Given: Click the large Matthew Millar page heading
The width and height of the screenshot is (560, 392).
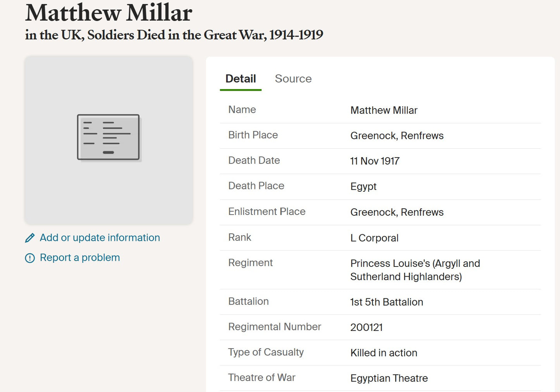Looking at the screenshot, I should pos(109,13).
